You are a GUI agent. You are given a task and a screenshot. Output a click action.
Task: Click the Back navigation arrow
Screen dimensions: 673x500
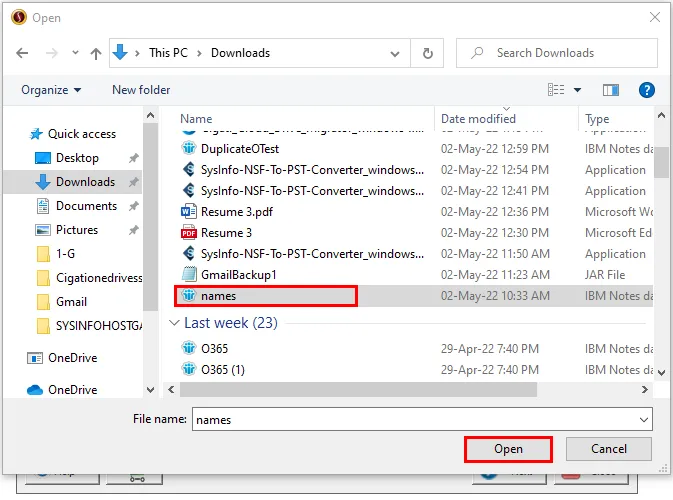coord(22,53)
